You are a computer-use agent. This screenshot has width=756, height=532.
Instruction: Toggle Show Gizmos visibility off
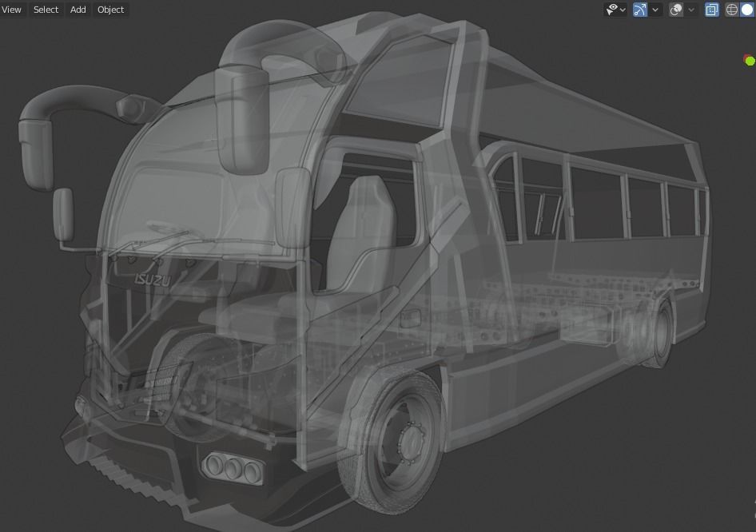(639, 9)
